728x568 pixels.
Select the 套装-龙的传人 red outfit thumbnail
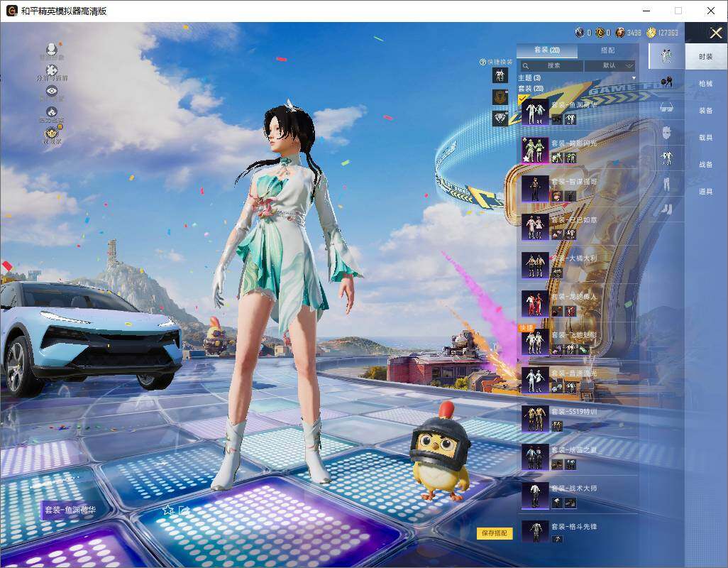click(x=535, y=304)
